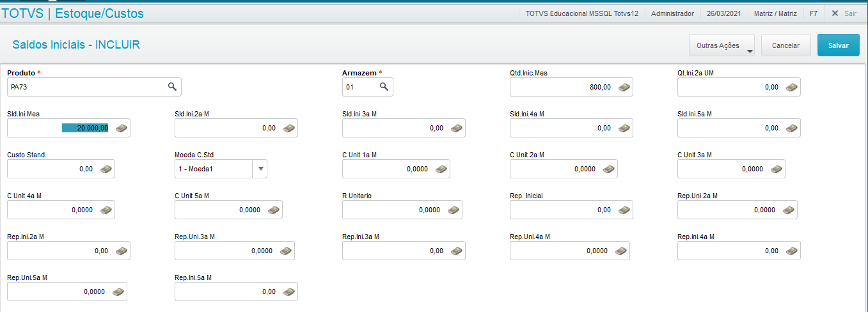Click the Custo Stand. calculator icon
The height and width of the screenshot is (312, 868).
tap(106, 169)
